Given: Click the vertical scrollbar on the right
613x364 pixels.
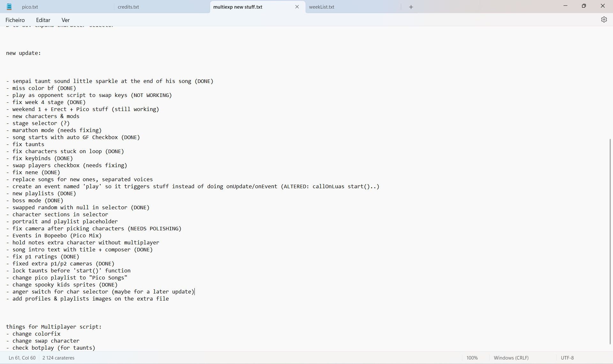Looking at the screenshot, I should click(610, 242).
